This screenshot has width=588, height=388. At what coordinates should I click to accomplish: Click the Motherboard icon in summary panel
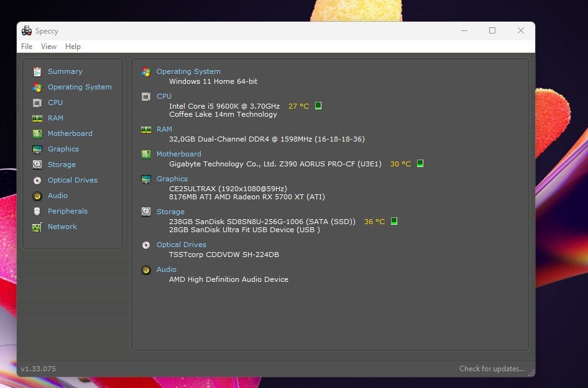(146, 154)
